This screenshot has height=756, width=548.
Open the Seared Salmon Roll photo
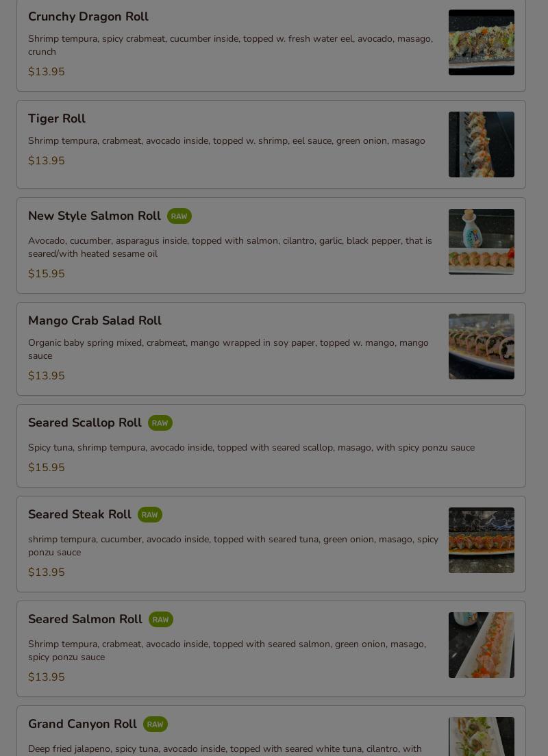481,645
